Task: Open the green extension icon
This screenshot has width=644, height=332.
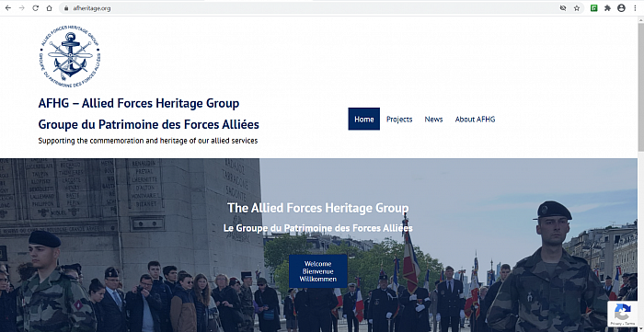Action: pos(593,8)
